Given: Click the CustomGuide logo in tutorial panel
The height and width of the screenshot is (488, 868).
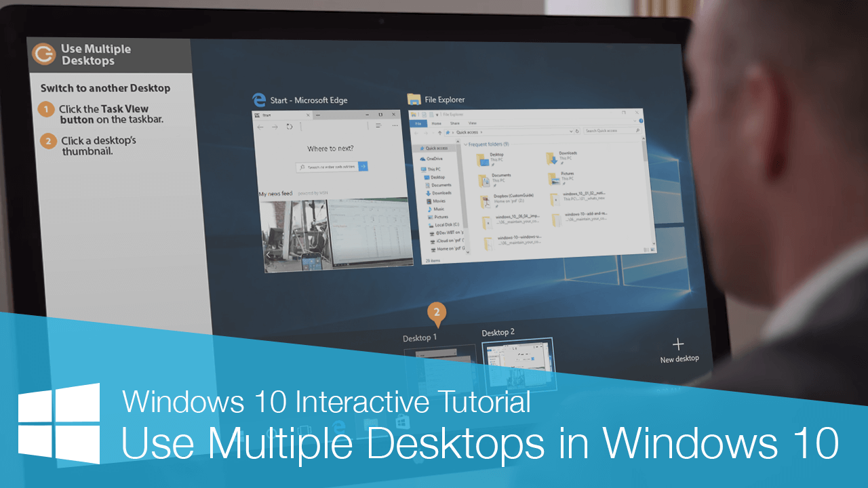Looking at the screenshot, I should (45, 56).
